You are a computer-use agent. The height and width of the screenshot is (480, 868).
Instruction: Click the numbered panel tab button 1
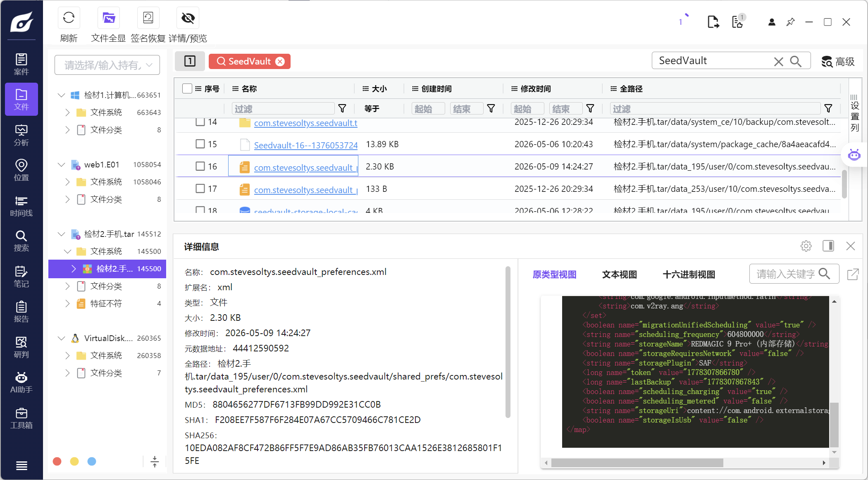(190, 61)
